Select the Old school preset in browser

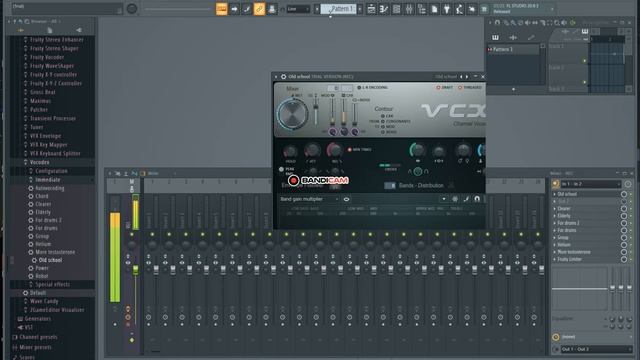[50, 260]
